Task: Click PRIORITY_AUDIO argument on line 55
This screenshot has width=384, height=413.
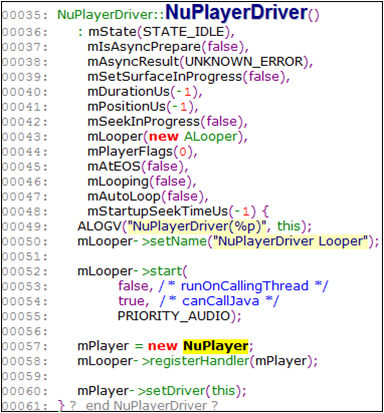Action: (x=174, y=316)
